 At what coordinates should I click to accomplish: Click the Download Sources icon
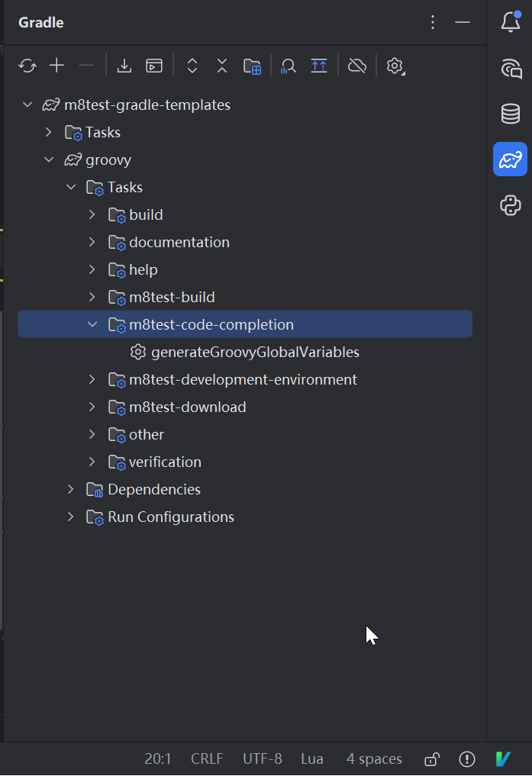pyautogui.click(x=124, y=66)
